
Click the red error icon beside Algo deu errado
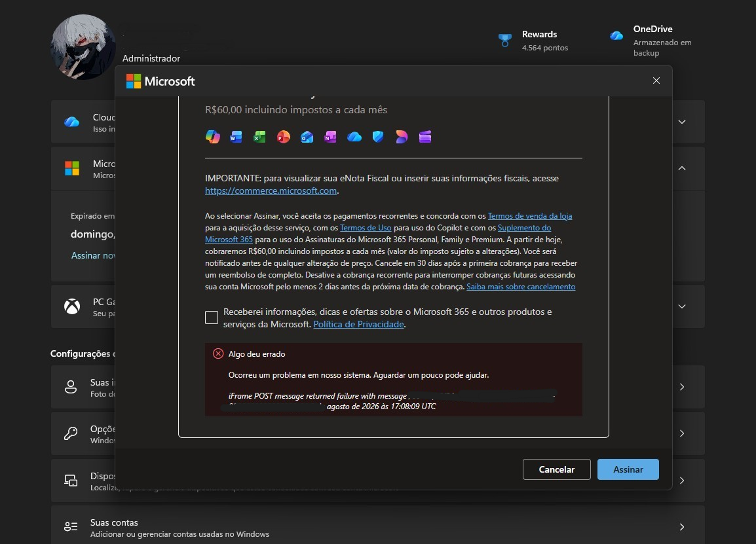218,354
